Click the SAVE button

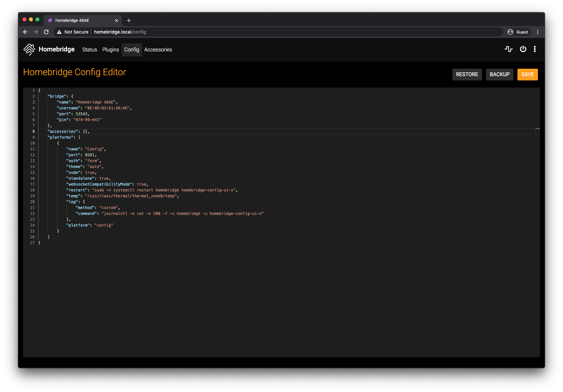[x=527, y=74]
